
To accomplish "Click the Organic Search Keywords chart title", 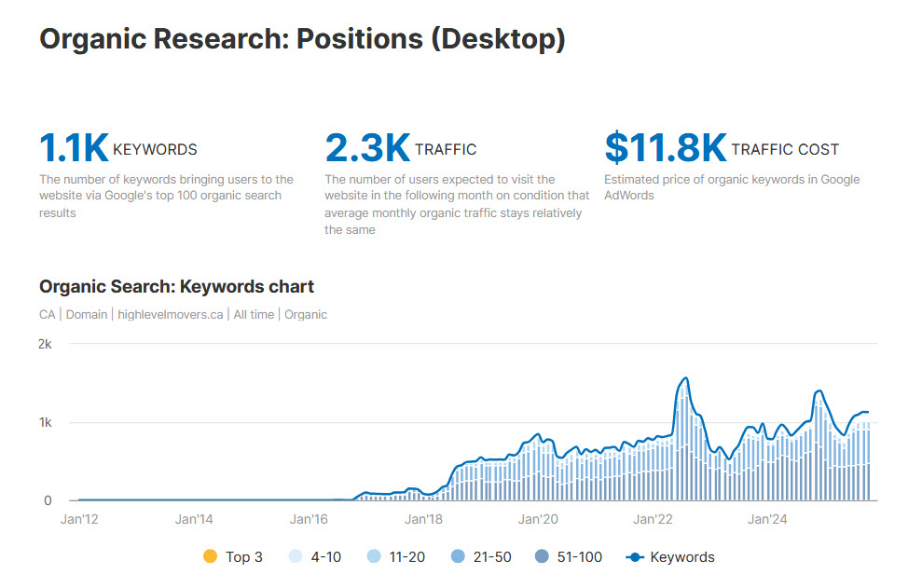I will coord(176,286).
